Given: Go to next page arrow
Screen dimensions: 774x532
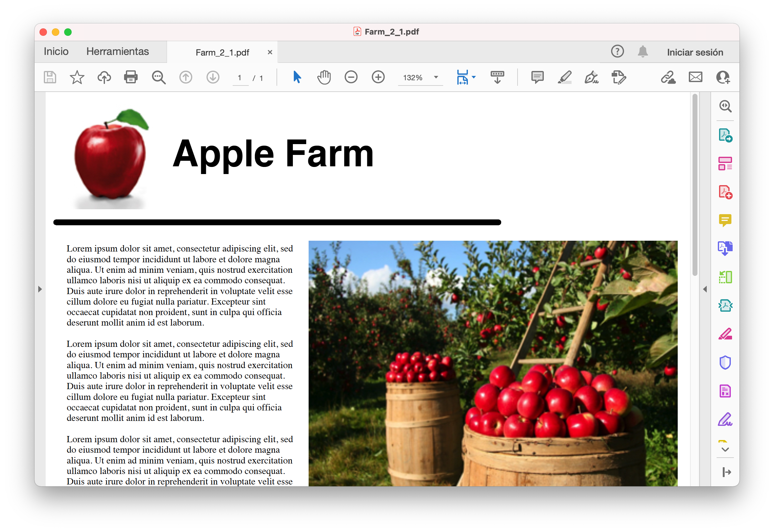Looking at the screenshot, I should point(213,77).
